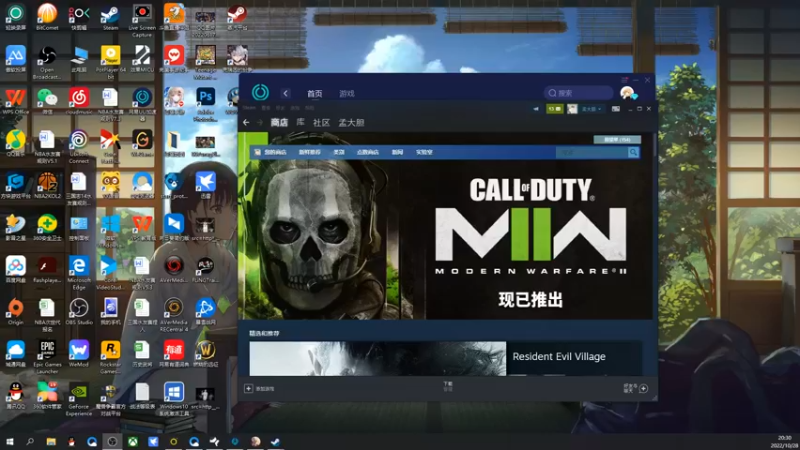This screenshot has width=800, height=450.
Task: Switch Steam to Big Picture mode
Action: 616,109
